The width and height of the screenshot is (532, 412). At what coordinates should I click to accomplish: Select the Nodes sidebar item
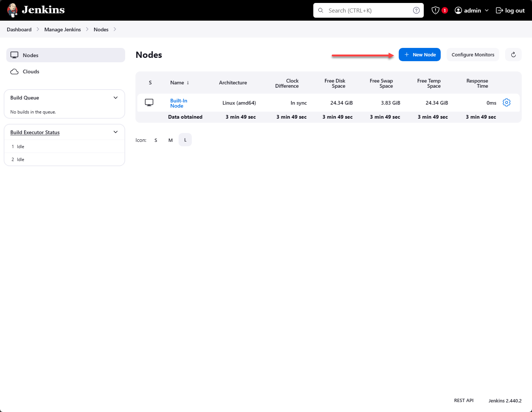[x=66, y=55]
